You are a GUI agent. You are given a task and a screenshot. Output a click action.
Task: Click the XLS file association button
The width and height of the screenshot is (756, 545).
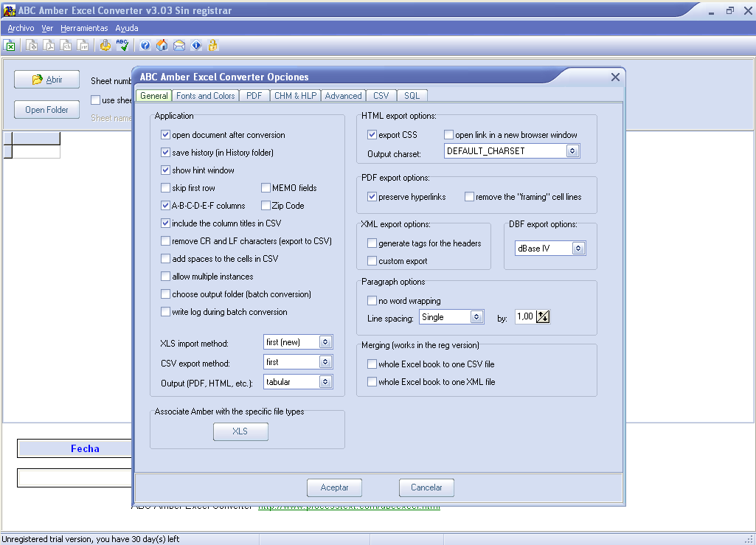240,431
